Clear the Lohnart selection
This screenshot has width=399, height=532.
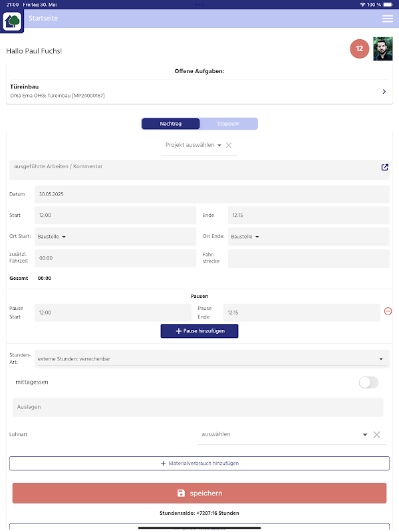tap(376, 434)
